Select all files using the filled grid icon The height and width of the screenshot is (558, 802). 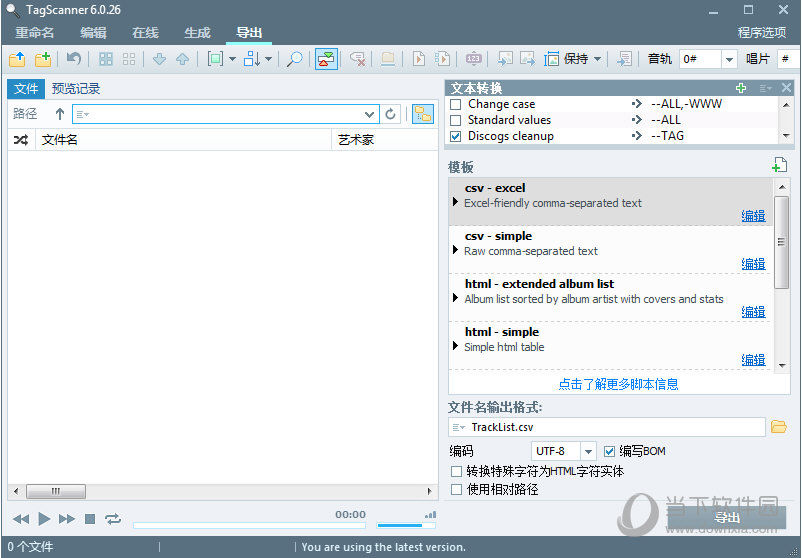[106, 59]
